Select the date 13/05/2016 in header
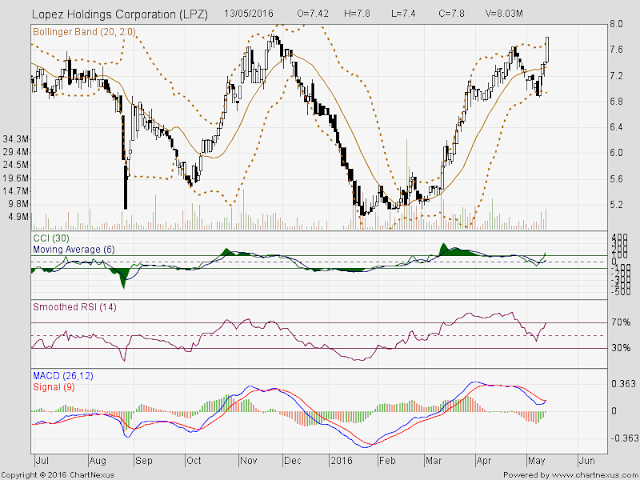This screenshot has height=480, width=640. click(249, 13)
